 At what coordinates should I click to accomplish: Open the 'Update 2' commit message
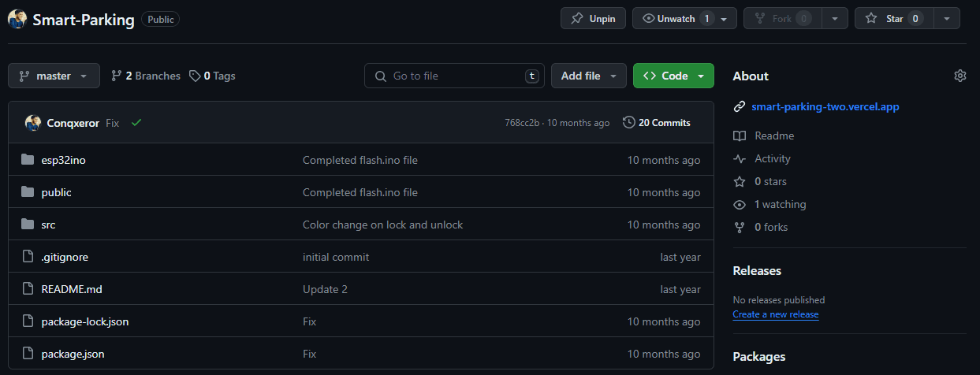point(325,289)
